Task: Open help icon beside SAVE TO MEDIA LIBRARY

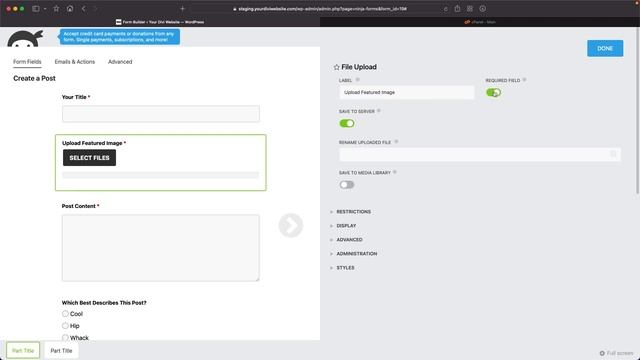Action: (395, 172)
